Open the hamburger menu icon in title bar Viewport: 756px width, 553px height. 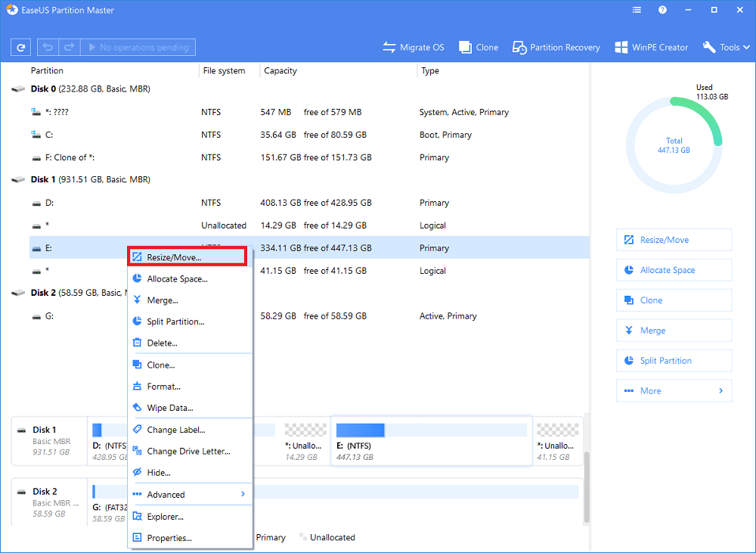(x=637, y=10)
